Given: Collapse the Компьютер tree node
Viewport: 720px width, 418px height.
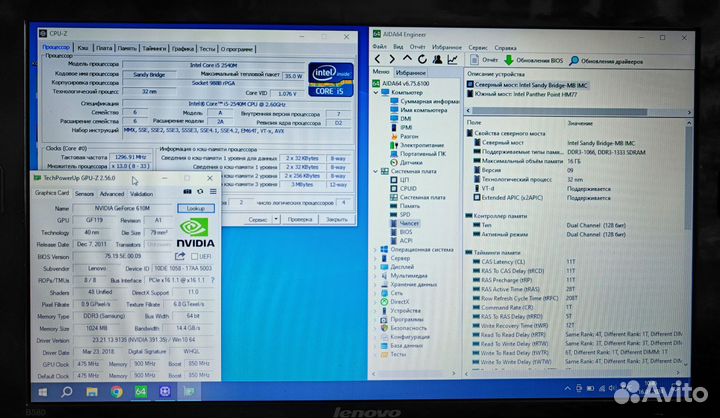Looking at the screenshot, I should [376, 92].
